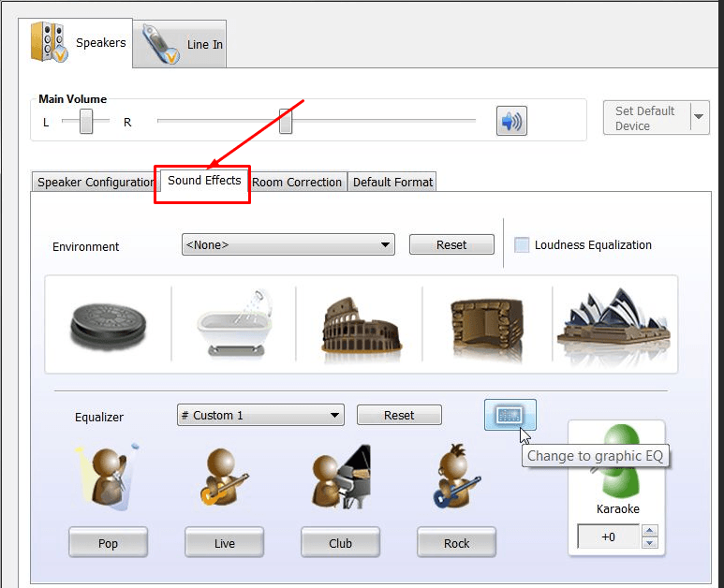Decrease the Karaoke key value
This screenshot has height=588, width=724.
point(650,542)
